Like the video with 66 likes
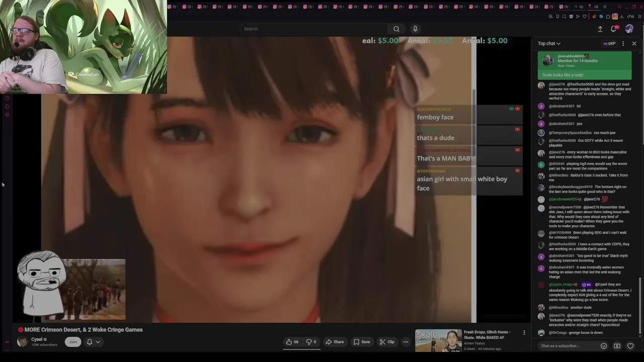Screen dimensions: 644x362 pyautogui.click(x=292, y=342)
